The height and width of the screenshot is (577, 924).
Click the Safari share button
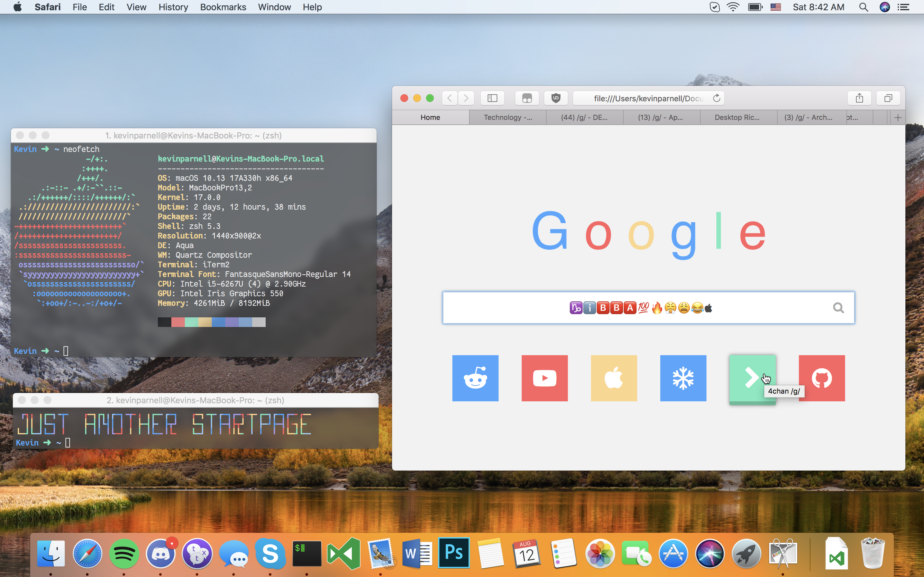859,98
